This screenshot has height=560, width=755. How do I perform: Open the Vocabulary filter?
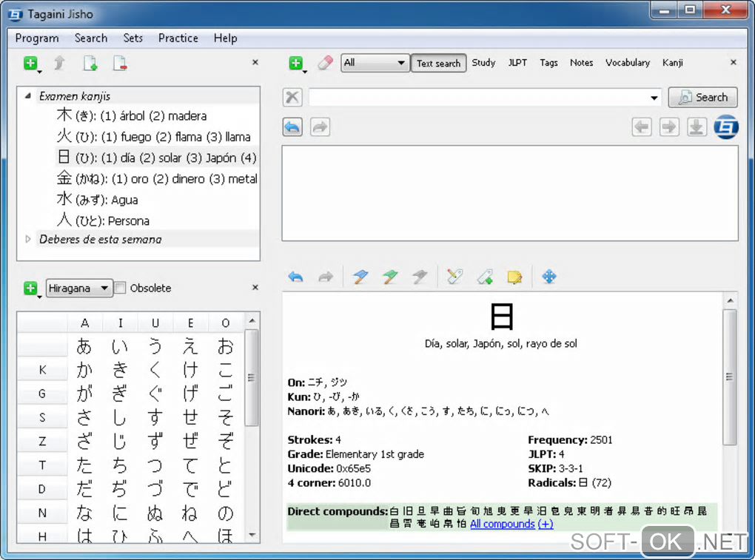[x=628, y=63]
